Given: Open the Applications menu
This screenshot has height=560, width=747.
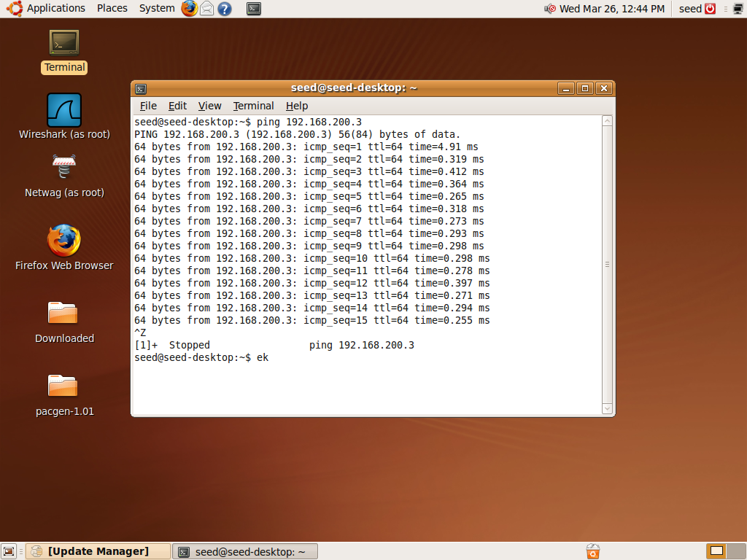Looking at the screenshot, I should (x=55, y=9).
